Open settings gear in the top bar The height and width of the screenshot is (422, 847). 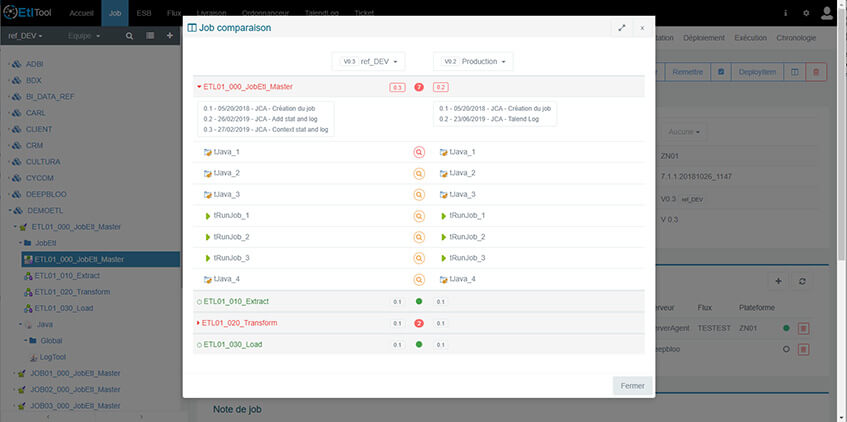tap(806, 13)
